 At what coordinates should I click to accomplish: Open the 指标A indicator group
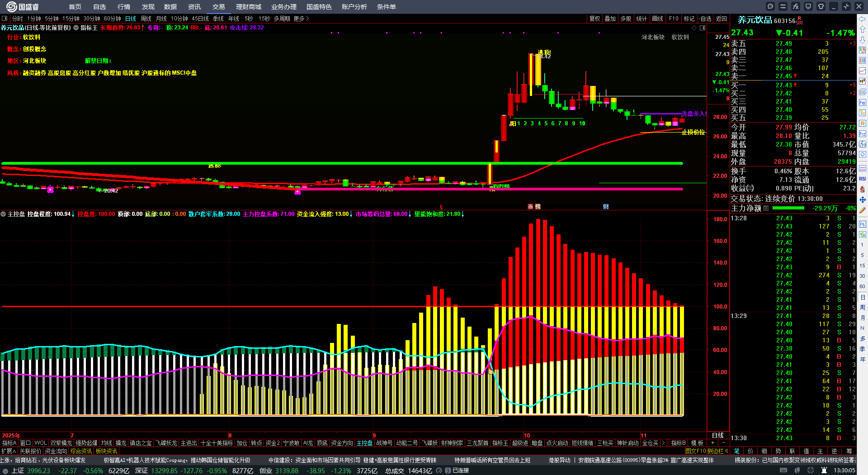pos(9,443)
